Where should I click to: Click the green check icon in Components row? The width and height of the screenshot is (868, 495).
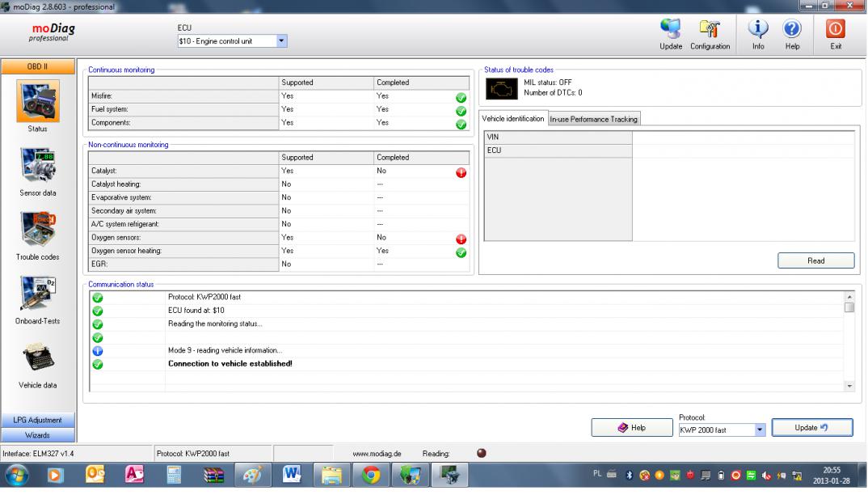click(461, 125)
